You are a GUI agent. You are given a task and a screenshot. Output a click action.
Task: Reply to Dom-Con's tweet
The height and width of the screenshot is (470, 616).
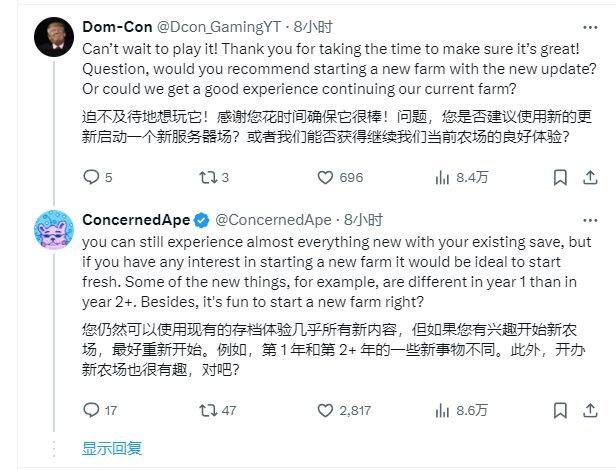click(92, 178)
